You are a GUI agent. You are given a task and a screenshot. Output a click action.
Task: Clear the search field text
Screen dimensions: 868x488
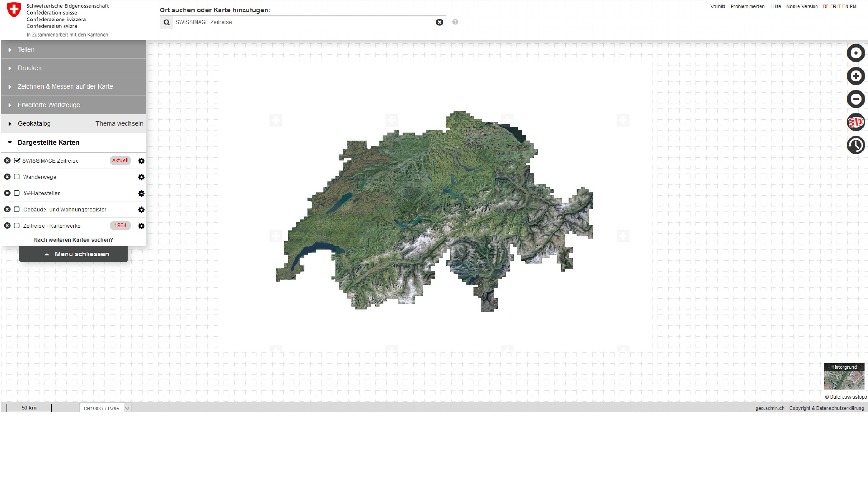pyautogui.click(x=439, y=22)
